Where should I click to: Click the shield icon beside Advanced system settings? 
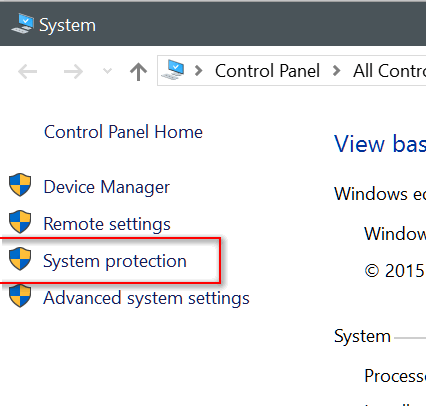(x=20, y=296)
